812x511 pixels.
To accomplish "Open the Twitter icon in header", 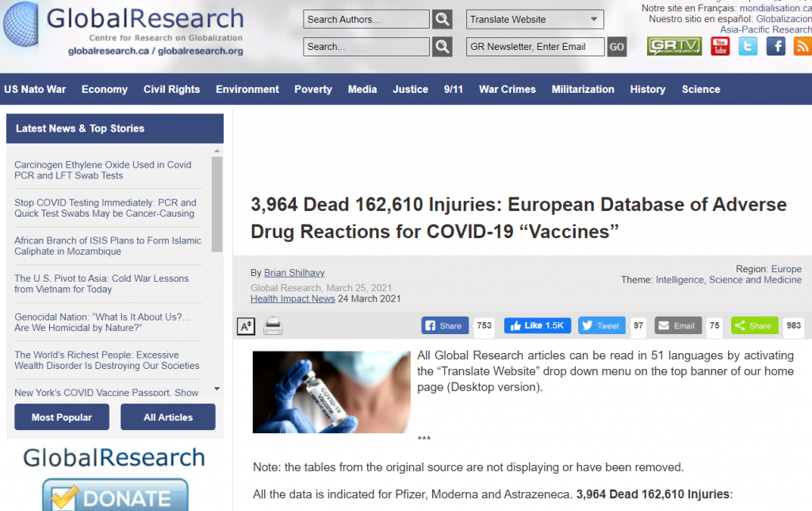I will pos(748,46).
